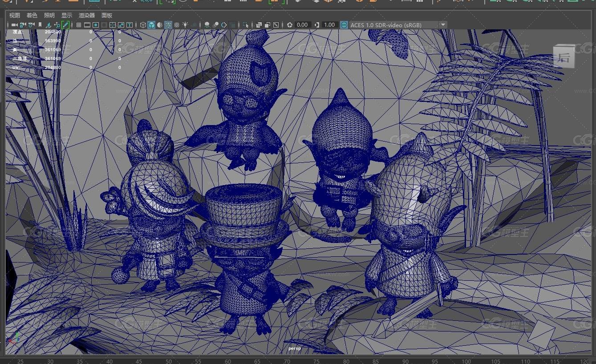Toggle the Shadows icon
This screenshot has height=364, width=596.
pyautogui.click(x=194, y=25)
